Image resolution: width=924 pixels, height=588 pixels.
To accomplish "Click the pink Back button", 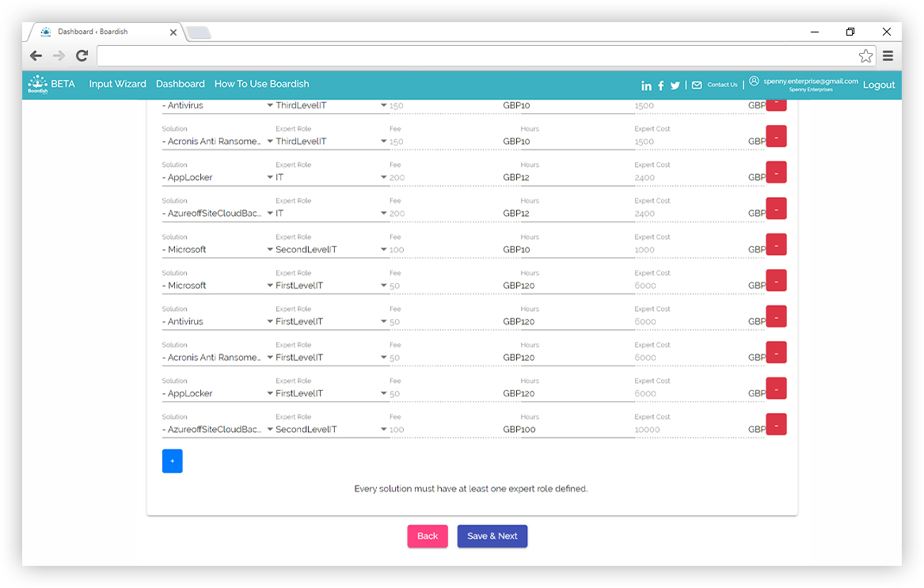I will coord(428,536).
